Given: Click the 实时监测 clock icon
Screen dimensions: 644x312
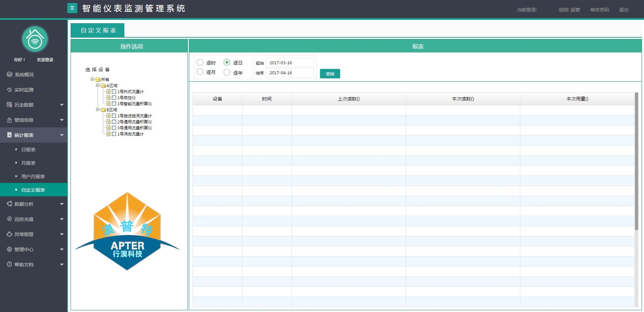Looking at the screenshot, I should point(9,90).
